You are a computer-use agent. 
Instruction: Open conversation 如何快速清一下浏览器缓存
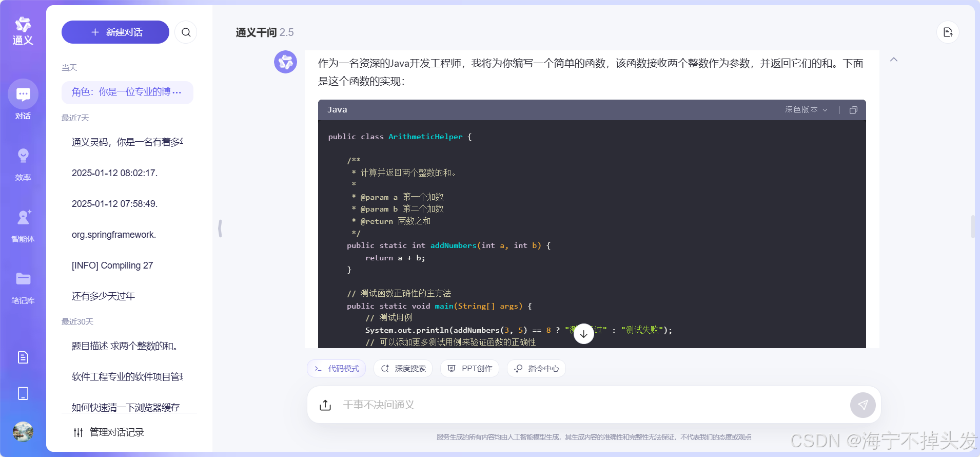click(127, 407)
